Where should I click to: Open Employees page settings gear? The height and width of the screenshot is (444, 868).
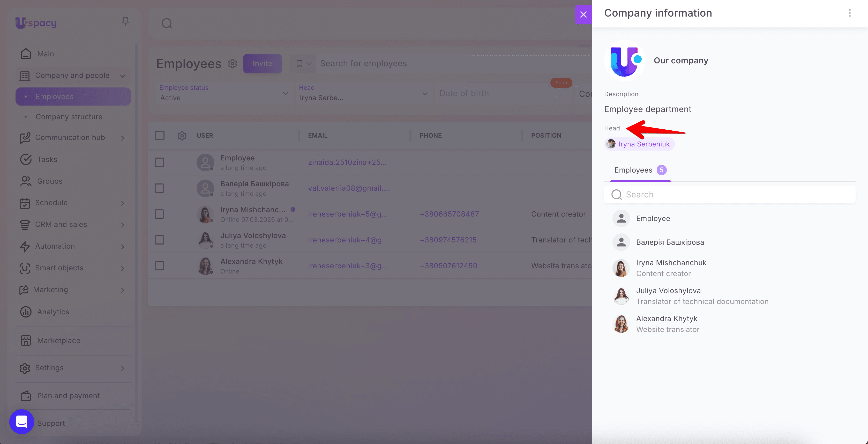[233, 63]
